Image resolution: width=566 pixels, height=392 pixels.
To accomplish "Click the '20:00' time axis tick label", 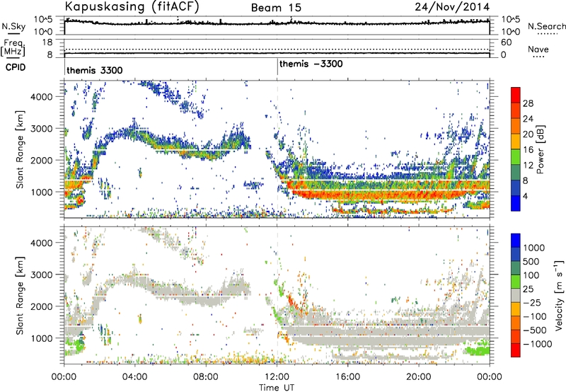I will [419, 377].
